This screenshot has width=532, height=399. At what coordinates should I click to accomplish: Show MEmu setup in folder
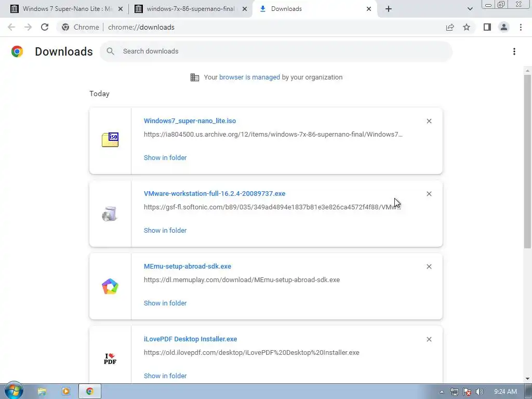coord(165,303)
